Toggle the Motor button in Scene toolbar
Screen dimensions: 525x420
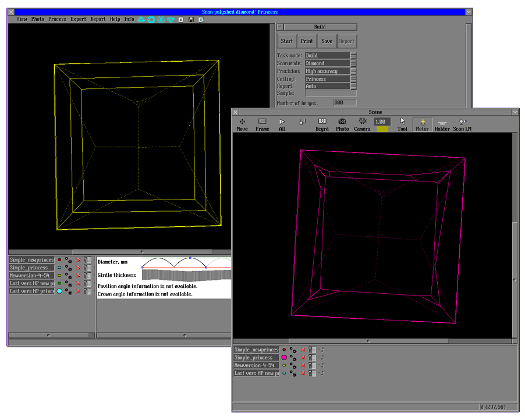click(422, 124)
